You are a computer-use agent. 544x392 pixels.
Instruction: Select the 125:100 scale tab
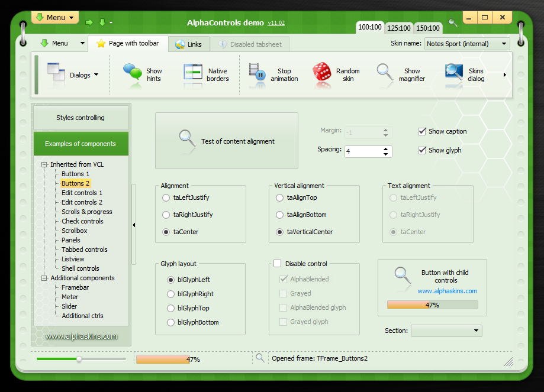click(x=398, y=28)
